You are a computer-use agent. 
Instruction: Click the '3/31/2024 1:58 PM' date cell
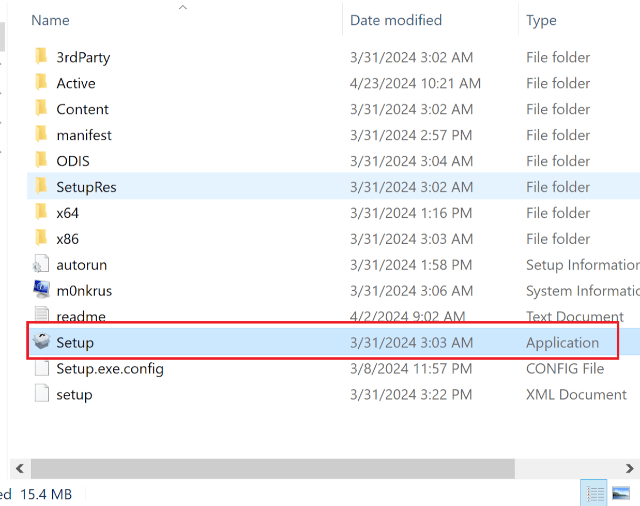point(411,265)
